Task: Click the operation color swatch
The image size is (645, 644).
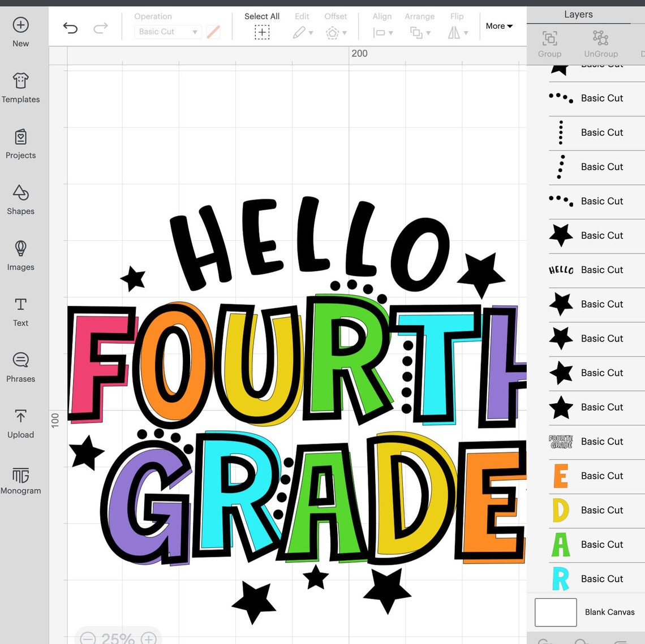Action: (213, 32)
